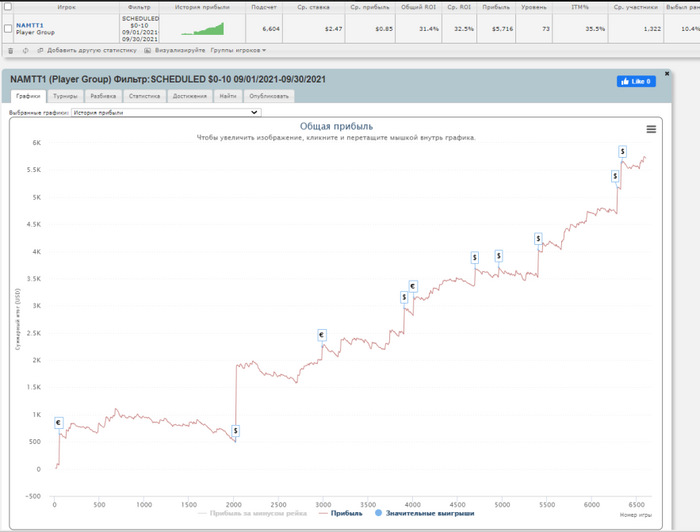Click the $ marker near game 2000

(x=235, y=431)
